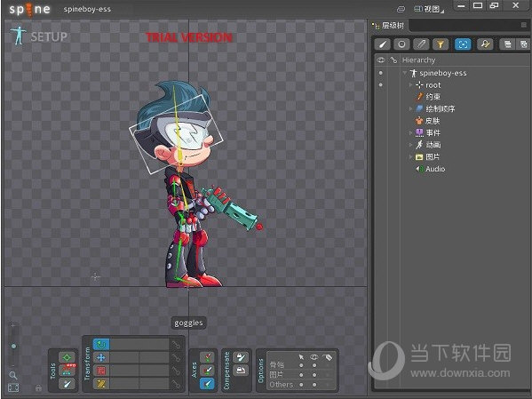Screen dimensions: 532x399
Task: Toggle the slots circle filter button
Action: pyautogui.click(x=401, y=44)
